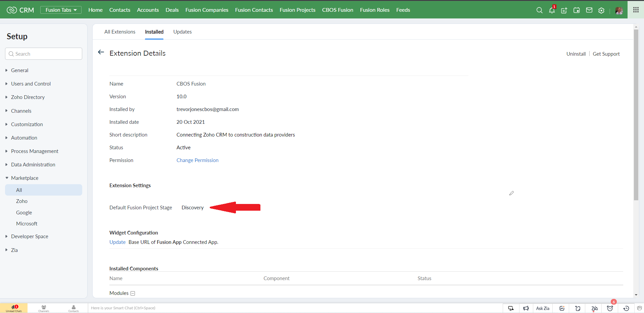
Task: Select Google under Marketplace
Action: pos(24,213)
